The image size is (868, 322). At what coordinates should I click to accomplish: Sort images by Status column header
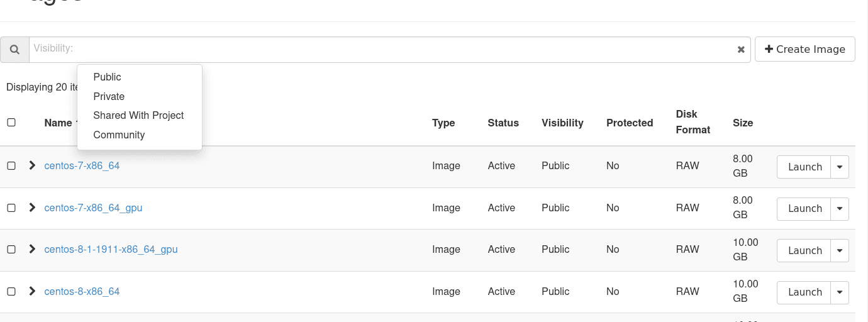coord(503,123)
